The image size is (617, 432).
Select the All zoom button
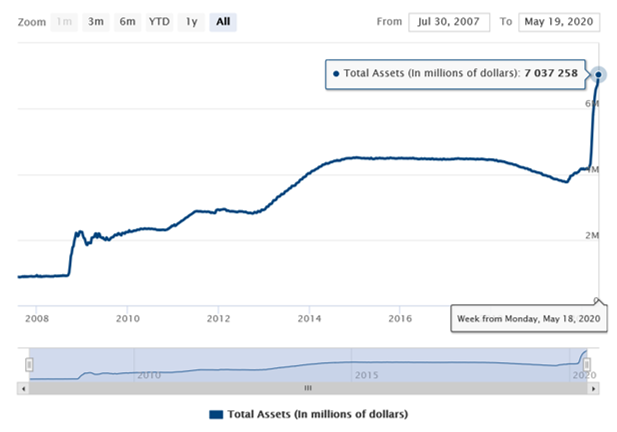click(x=222, y=22)
